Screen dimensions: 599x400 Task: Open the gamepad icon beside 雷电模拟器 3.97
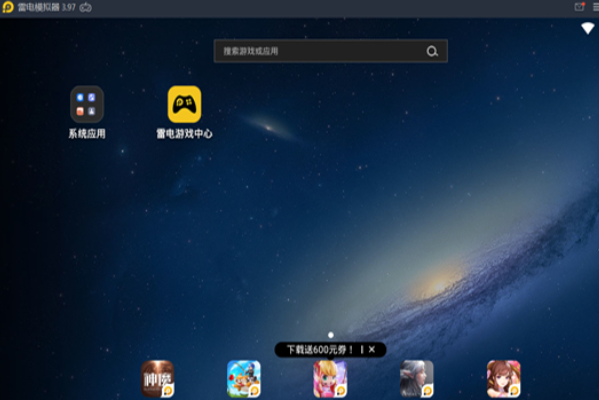pyautogui.click(x=86, y=7)
